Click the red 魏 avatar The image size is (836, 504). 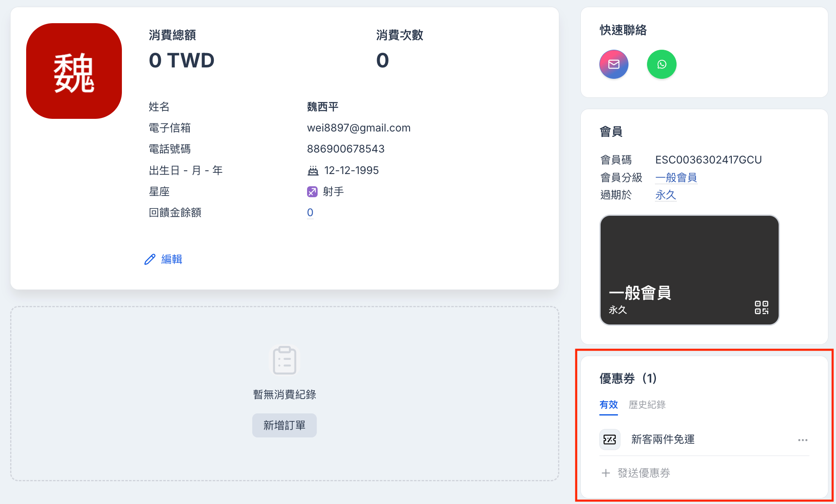tap(74, 71)
